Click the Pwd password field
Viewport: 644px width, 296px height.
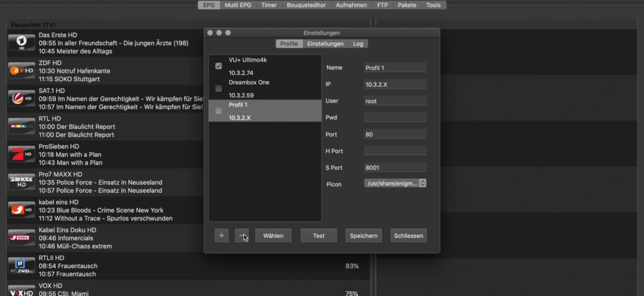pos(395,118)
